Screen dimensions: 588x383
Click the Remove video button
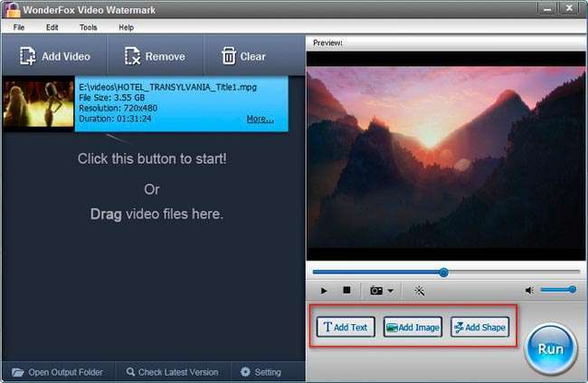click(x=155, y=56)
